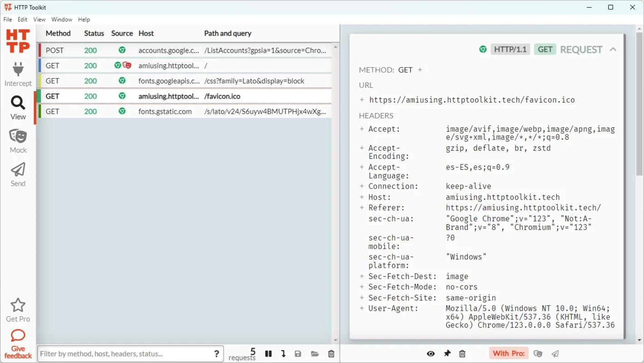Screen dimensions: 644x363
Task: Select the fonts.gstatic.com request row
Action: (185, 111)
